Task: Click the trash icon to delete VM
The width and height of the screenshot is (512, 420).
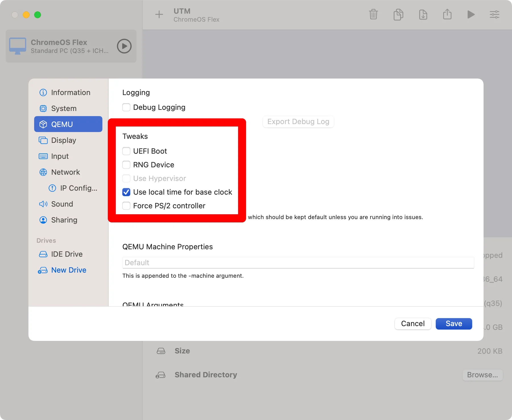Action: (x=373, y=14)
